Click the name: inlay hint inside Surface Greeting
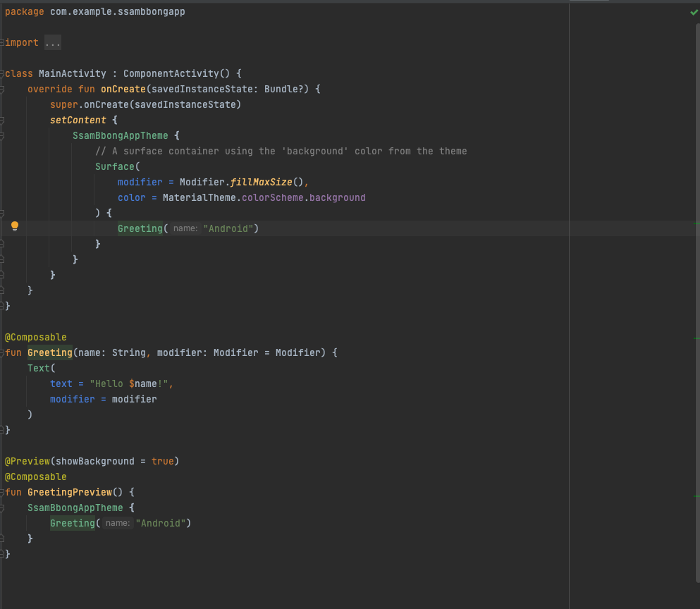The image size is (700, 609). click(185, 228)
